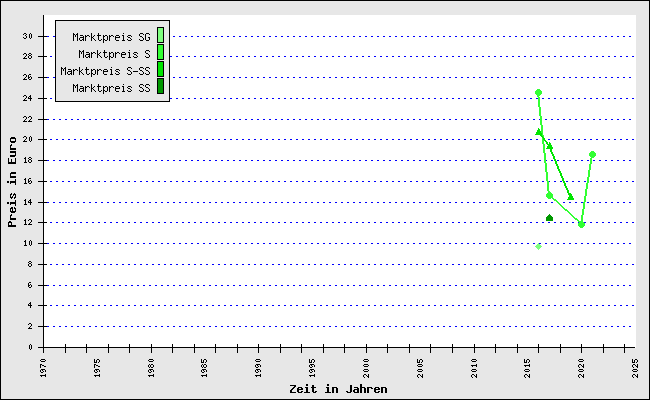The height and width of the screenshot is (400, 650).
Task: Click the 2020 circle data point near 12 Euro
Action: (x=581, y=224)
